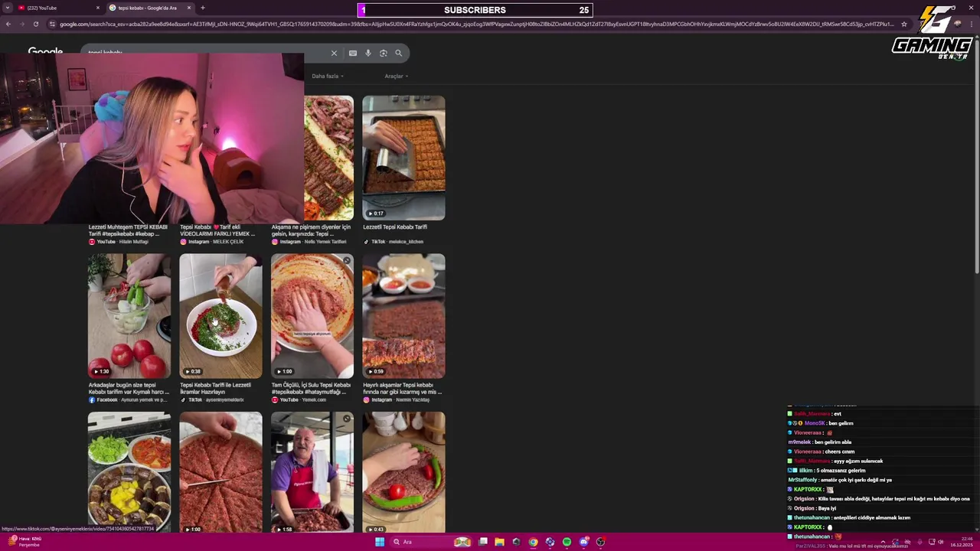
Task: Open File Explorer from taskbar
Action: click(499, 542)
